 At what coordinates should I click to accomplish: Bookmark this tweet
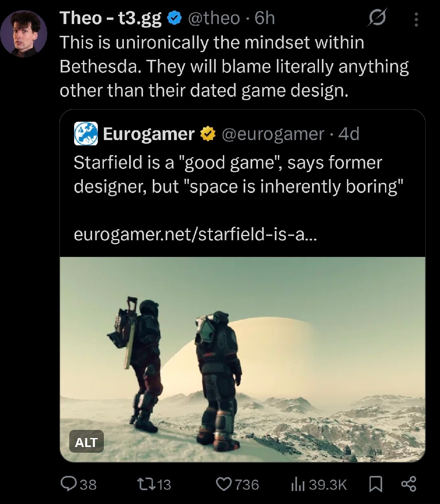[375, 484]
